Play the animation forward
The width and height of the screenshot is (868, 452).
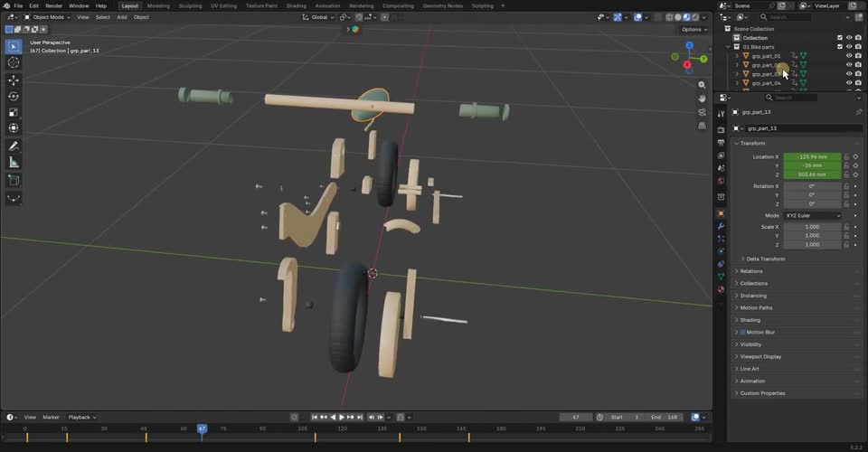click(x=342, y=417)
